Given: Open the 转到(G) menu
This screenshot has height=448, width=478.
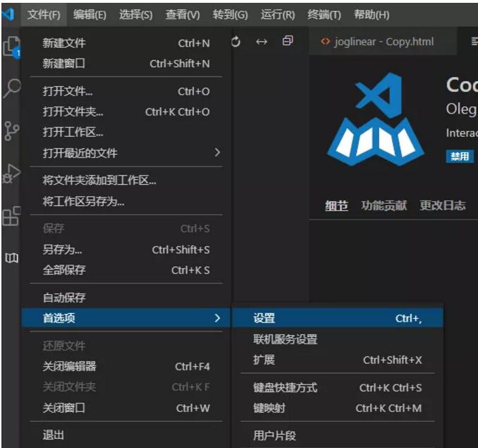Looking at the screenshot, I should tap(230, 14).
